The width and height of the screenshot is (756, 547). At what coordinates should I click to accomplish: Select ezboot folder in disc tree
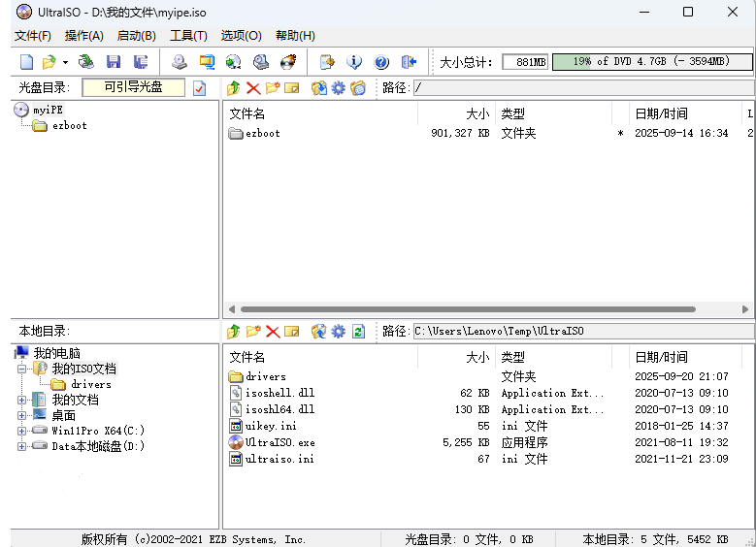click(70, 126)
